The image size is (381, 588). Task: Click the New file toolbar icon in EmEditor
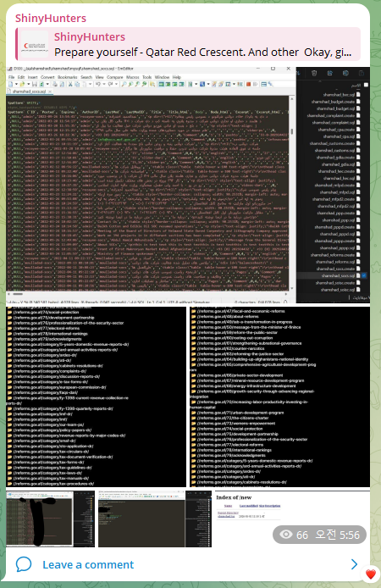pos(11,85)
